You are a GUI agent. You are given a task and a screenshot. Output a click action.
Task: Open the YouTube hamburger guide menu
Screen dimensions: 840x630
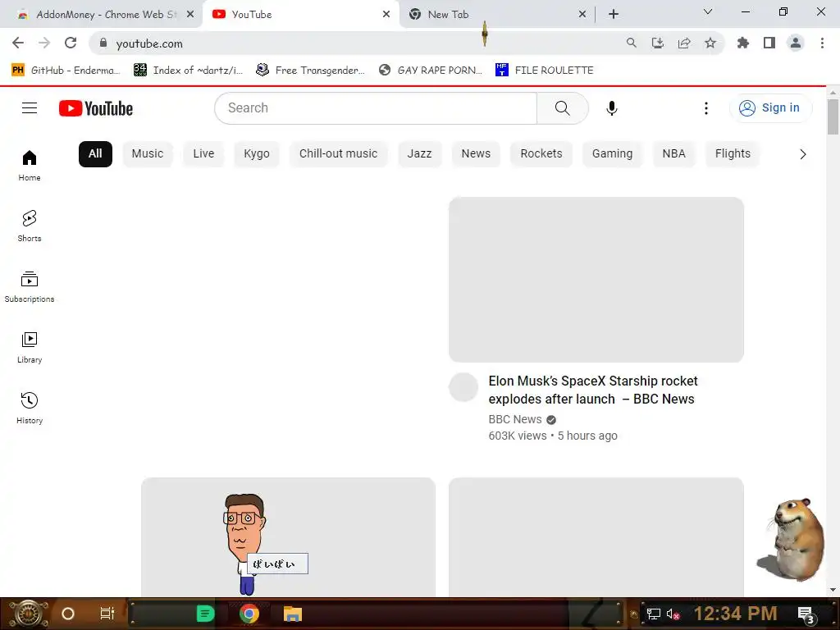click(x=30, y=108)
